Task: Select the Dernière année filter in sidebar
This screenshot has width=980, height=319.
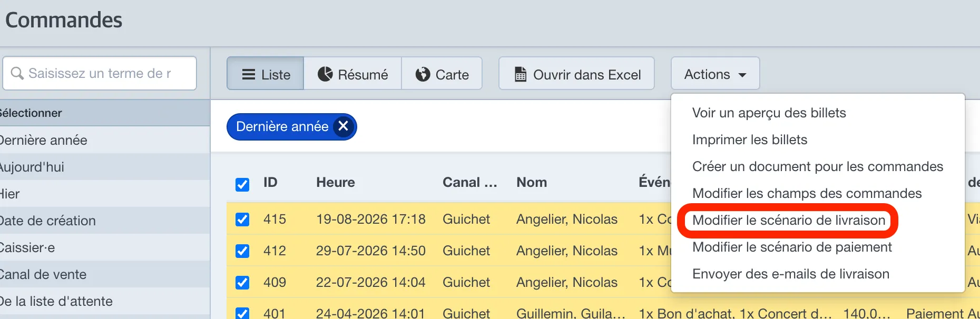Action: click(x=105, y=140)
